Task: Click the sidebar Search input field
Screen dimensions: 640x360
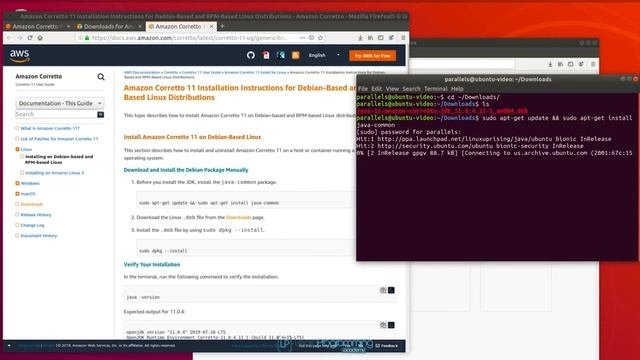Action: [x=56, y=114]
